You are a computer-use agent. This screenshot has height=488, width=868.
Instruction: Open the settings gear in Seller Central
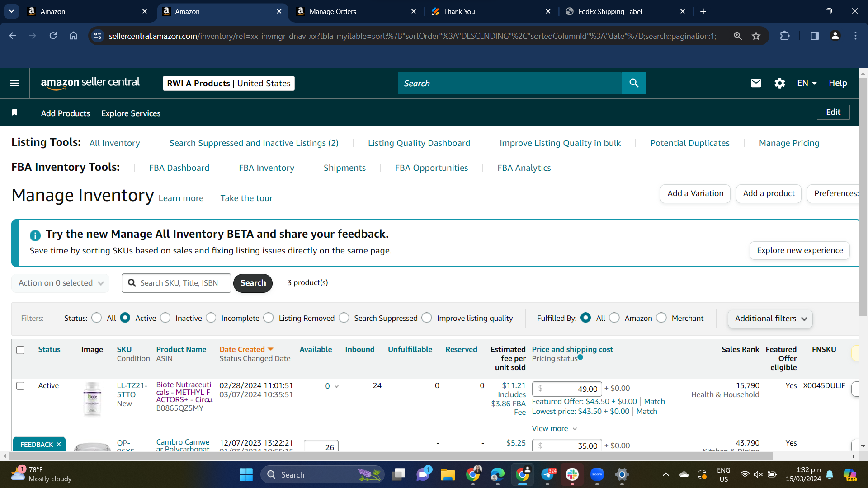click(779, 83)
